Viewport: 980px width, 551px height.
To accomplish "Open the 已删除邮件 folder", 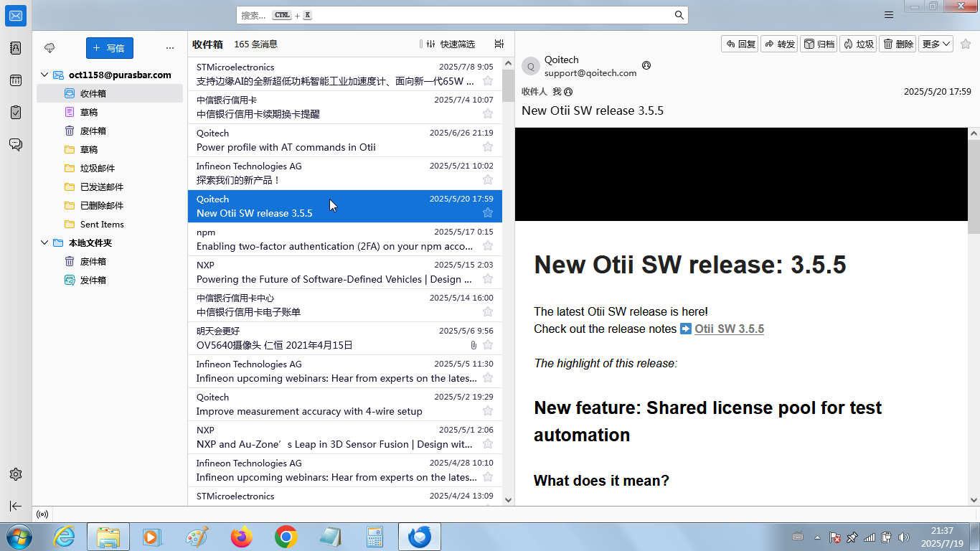I will (x=110, y=205).
